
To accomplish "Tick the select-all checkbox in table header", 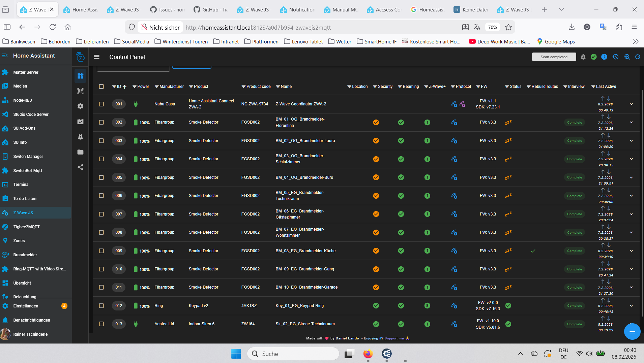I will (x=101, y=87).
